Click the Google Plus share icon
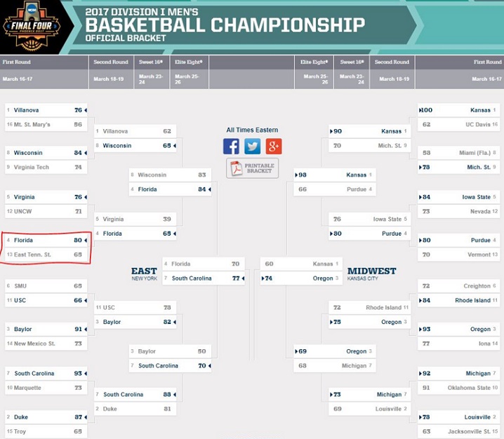 pos(273,146)
